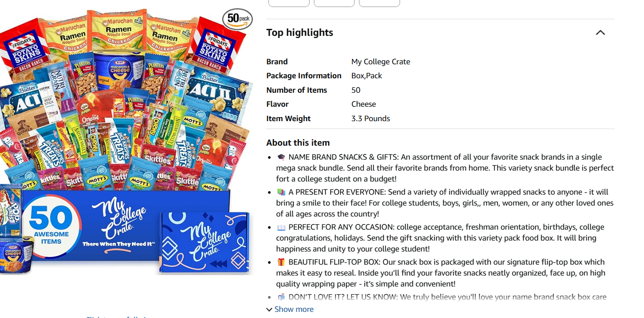Click the brand name My College Crate value
The height and width of the screenshot is (318, 644).
point(380,62)
